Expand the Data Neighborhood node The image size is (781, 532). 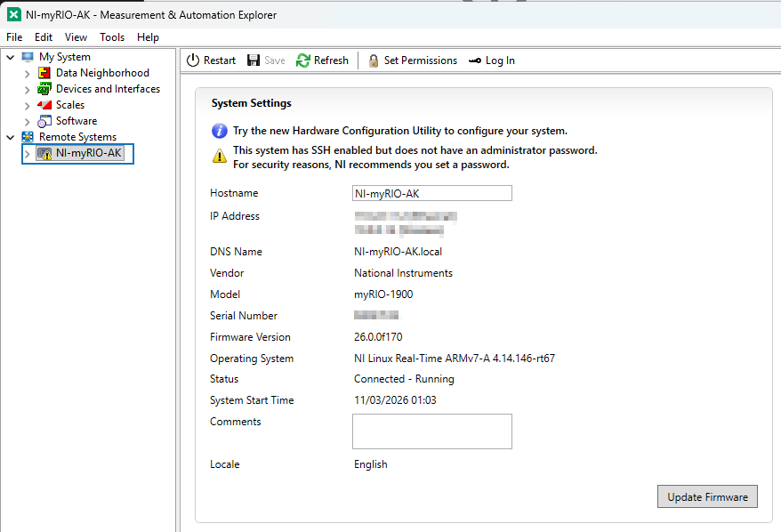(28, 74)
